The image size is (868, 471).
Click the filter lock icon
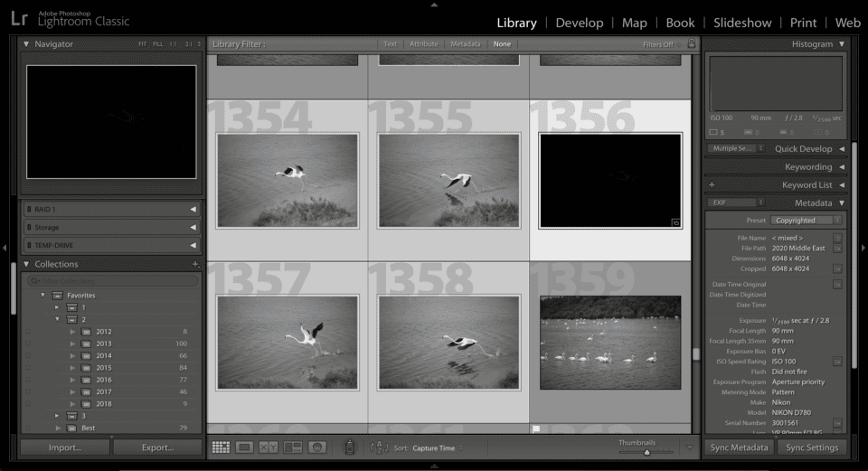pyautogui.click(x=692, y=43)
